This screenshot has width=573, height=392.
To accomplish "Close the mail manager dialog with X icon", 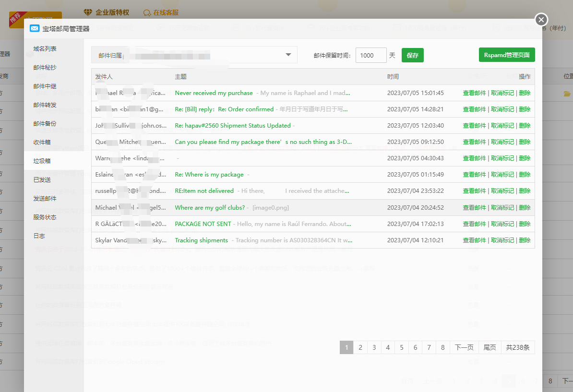I will click(x=541, y=20).
